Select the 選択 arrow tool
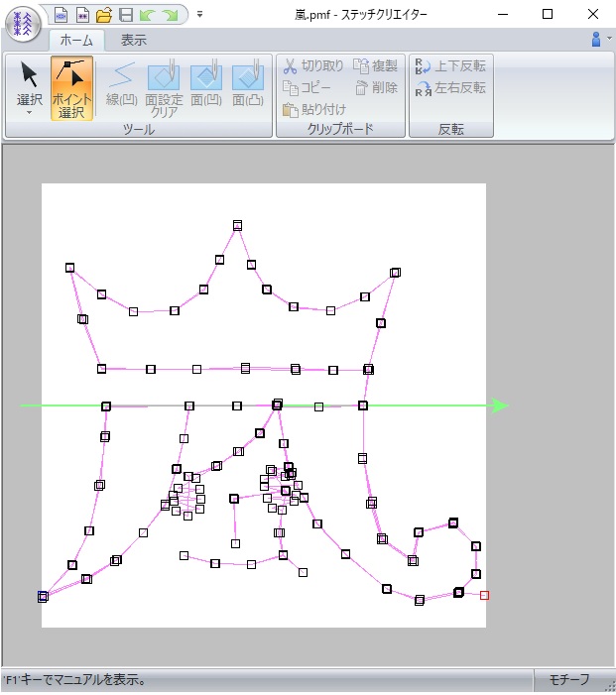Image resolution: width=616 pixels, height=695 pixels. point(30,84)
